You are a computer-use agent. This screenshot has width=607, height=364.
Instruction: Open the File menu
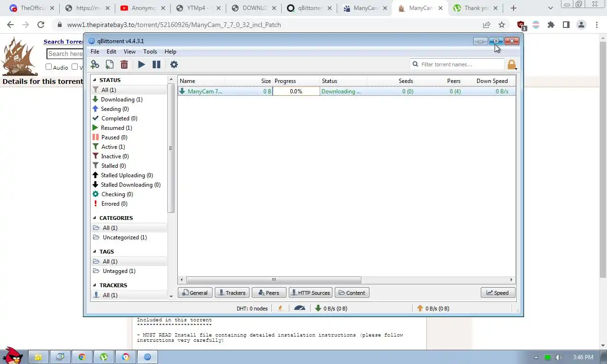point(95,52)
